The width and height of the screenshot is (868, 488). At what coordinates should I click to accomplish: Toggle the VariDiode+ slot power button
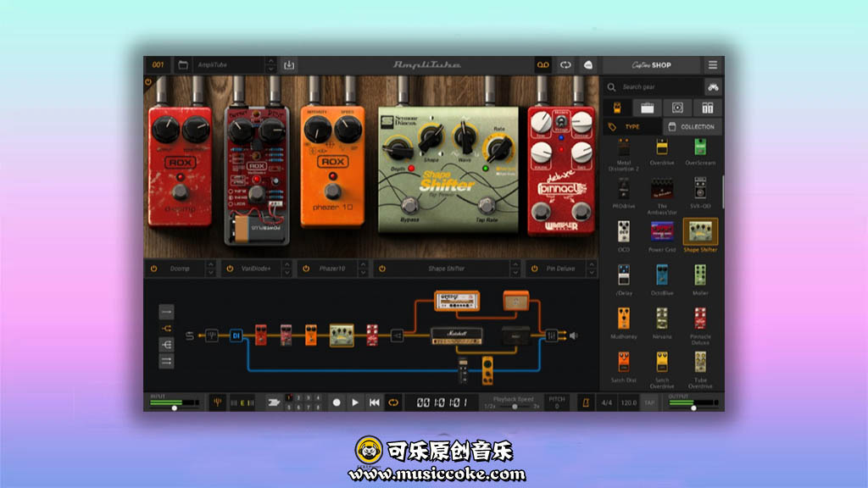(x=230, y=269)
